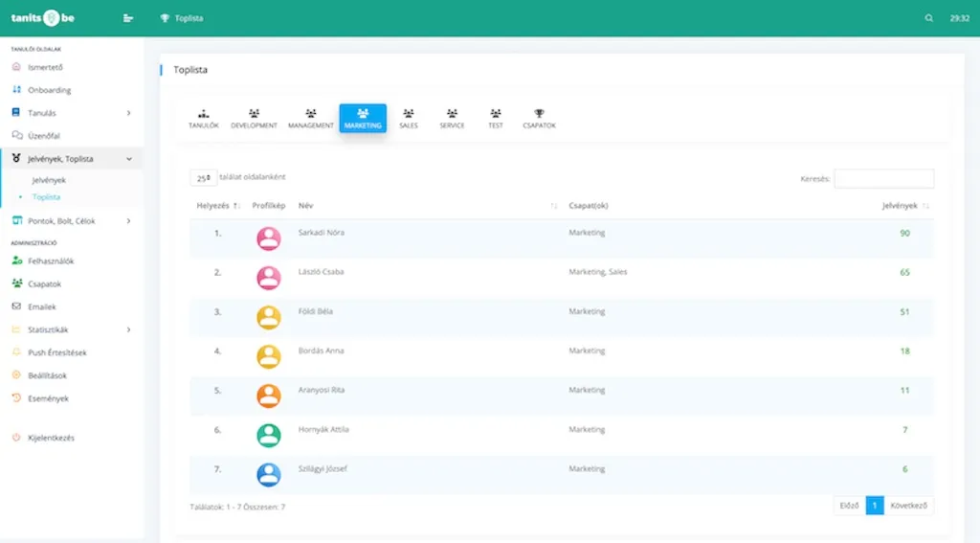Open the Jelvények submenu link
The width and height of the screenshot is (980, 543).
[x=49, y=180]
